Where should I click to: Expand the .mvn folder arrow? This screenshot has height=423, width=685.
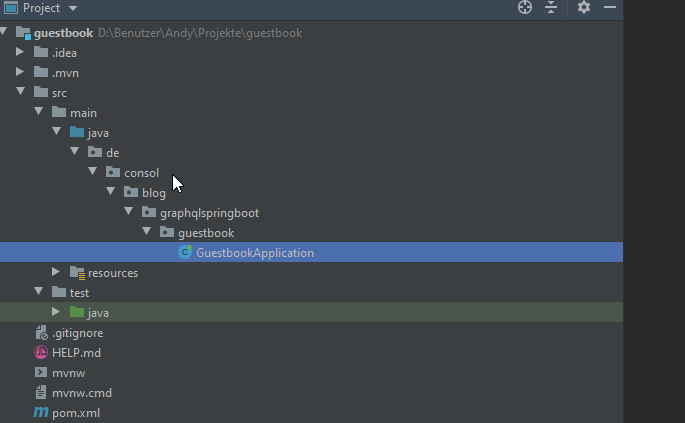click(20, 72)
